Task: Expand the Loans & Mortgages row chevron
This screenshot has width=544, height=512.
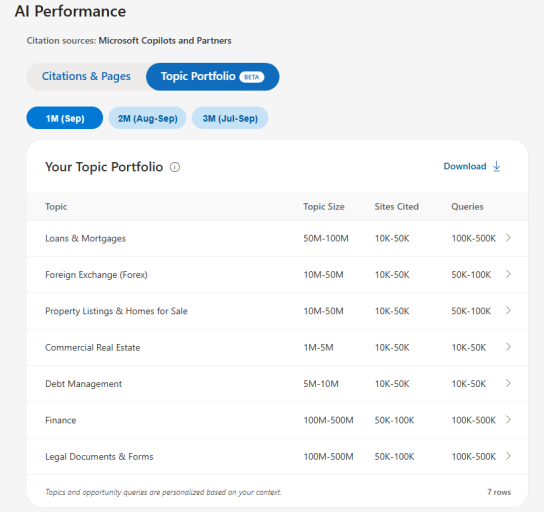Action: tap(508, 238)
